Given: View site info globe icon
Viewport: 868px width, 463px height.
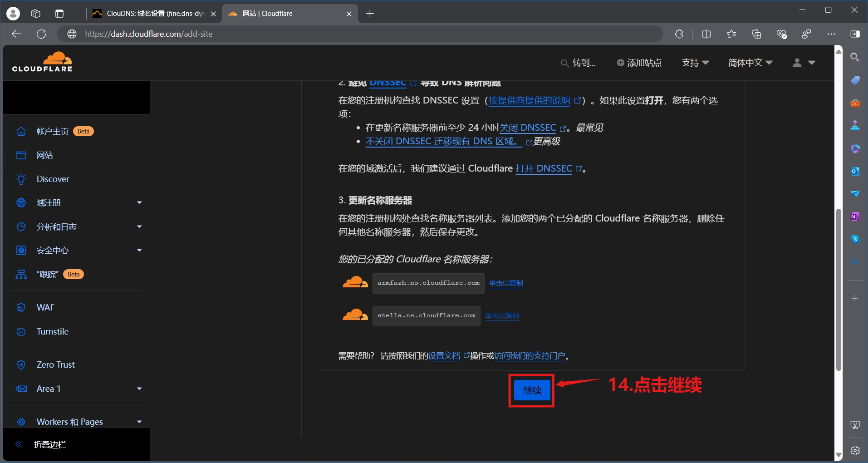Looking at the screenshot, I should [72, 34].
